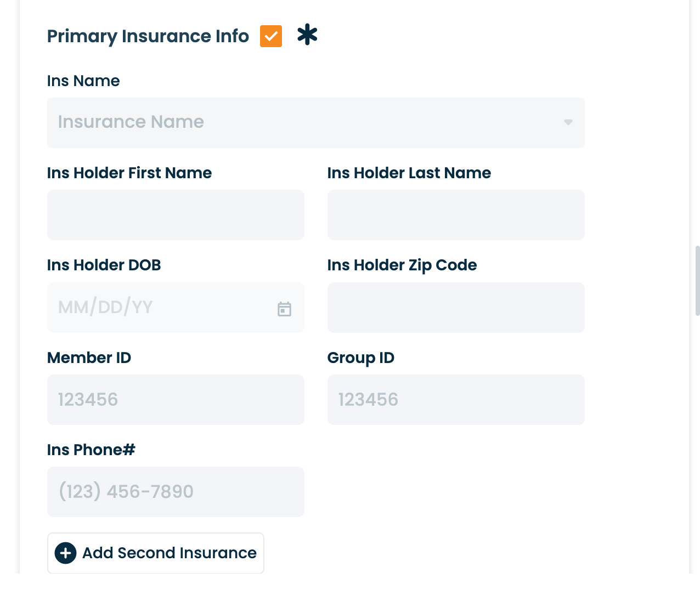Click the Ins Holder Zip Code field
The height and width of the screenshot is (601, 700).
(455, 308)
